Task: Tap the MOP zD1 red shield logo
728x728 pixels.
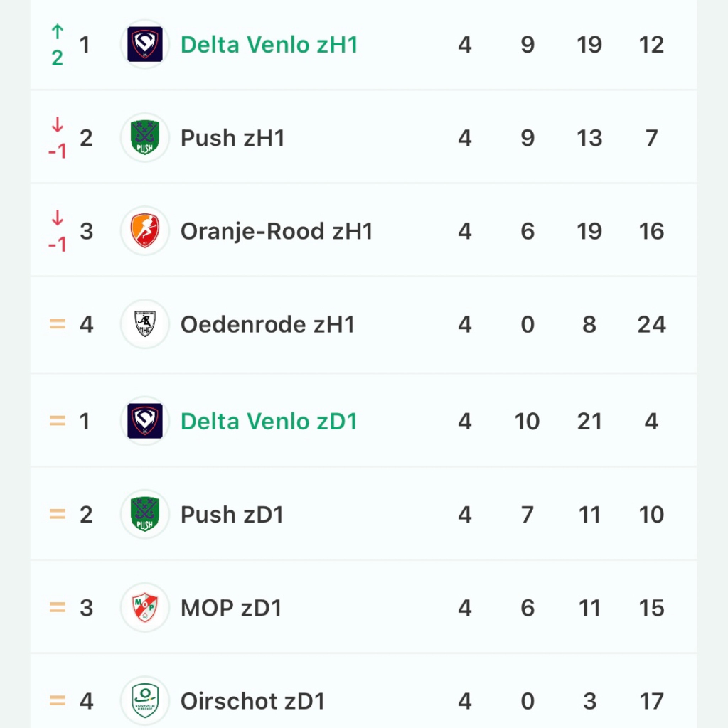Action: point(145,608)
